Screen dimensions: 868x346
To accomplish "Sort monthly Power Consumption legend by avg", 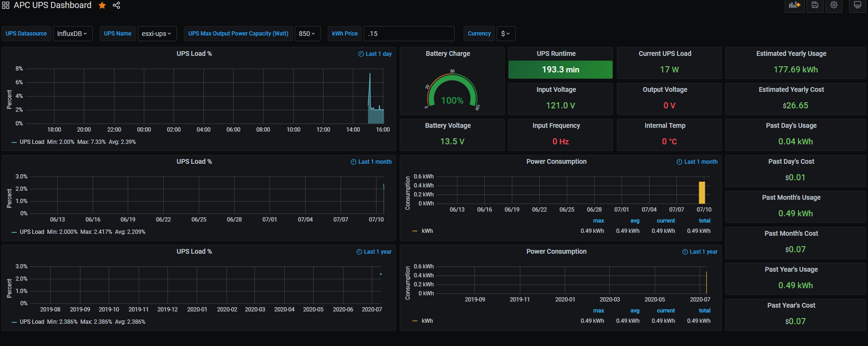I will pos(635,221).
